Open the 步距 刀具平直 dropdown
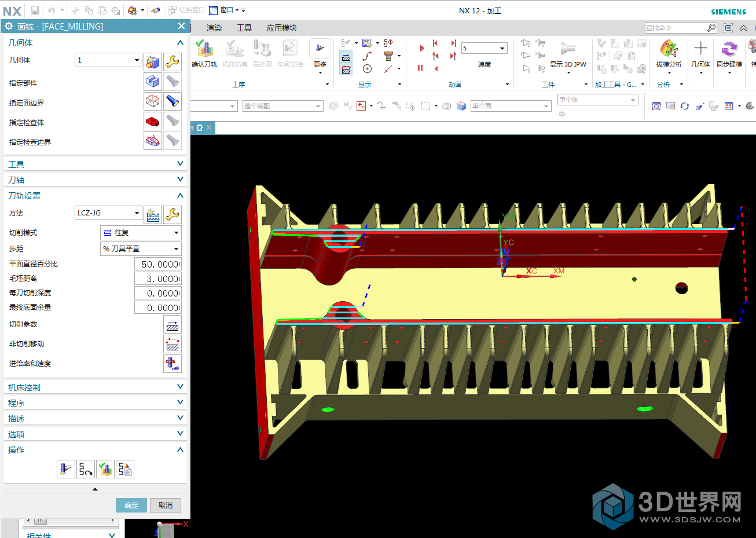 141,248
